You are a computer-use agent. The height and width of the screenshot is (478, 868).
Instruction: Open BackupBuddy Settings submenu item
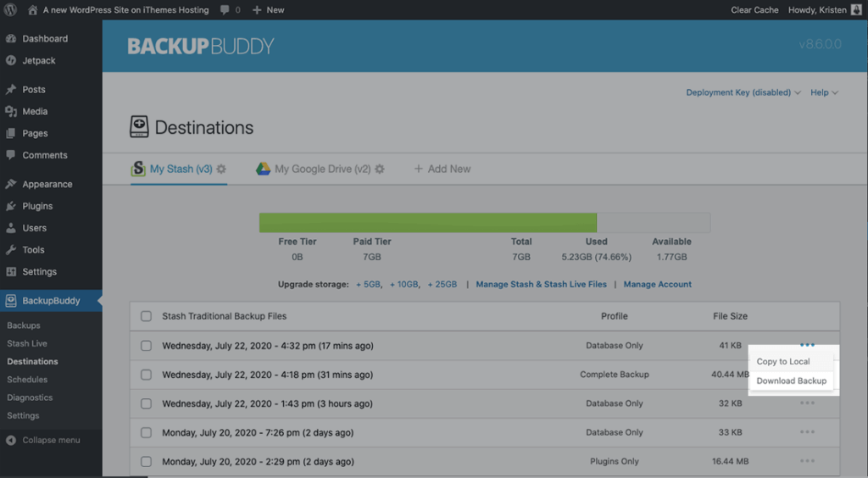pos(23,416)
